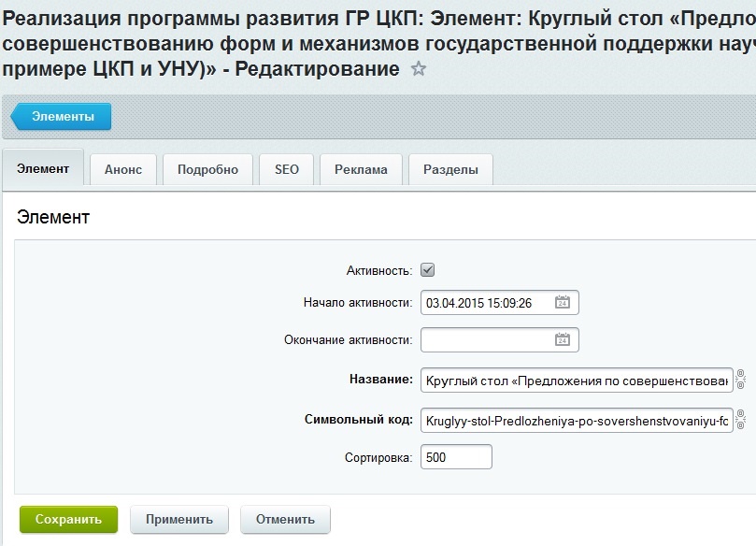Open calendar for Окончание активности date

[x=563, y=339]
